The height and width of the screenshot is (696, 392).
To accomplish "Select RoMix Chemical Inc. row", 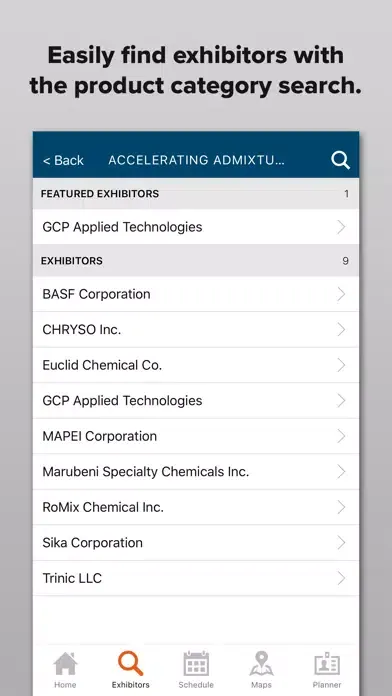I will (196, 507).
